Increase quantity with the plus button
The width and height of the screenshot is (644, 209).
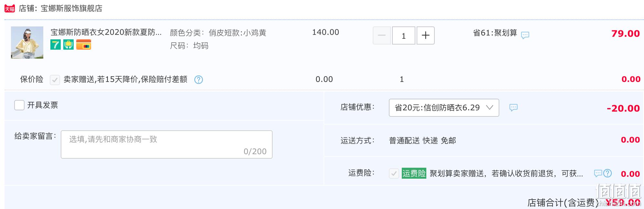pyautogui.click(x=426, y=35)
